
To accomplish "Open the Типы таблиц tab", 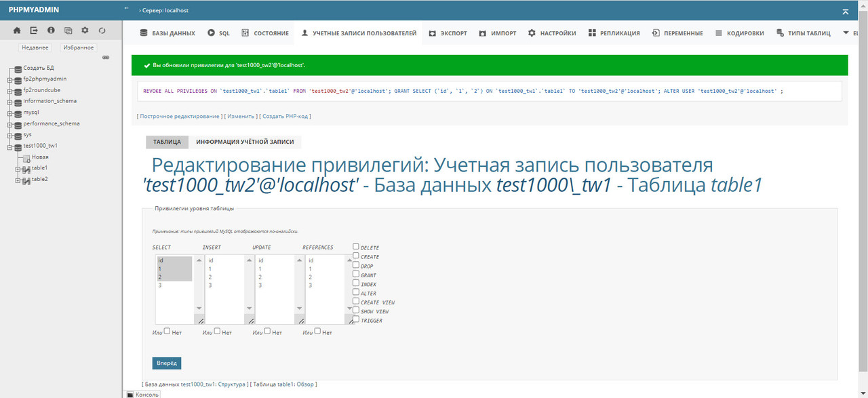I will coord(804,33).
